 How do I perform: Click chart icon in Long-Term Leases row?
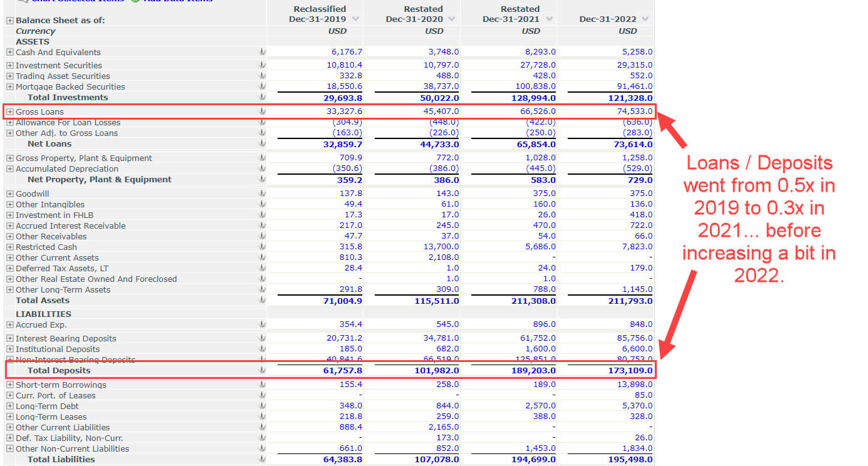[x=262, y=417]
